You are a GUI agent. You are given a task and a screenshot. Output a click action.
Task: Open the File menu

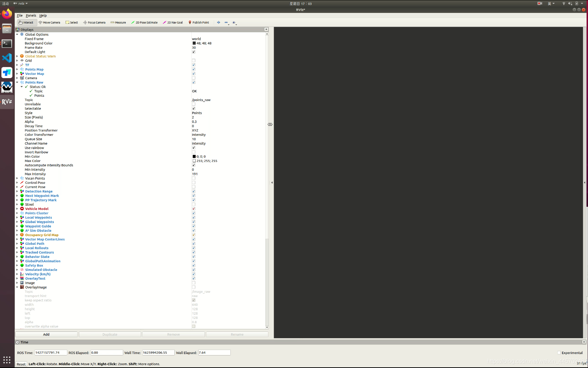[20, 15]
